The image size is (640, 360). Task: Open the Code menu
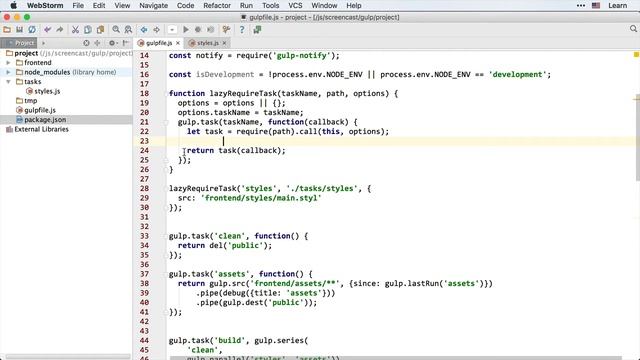(185, 5)
